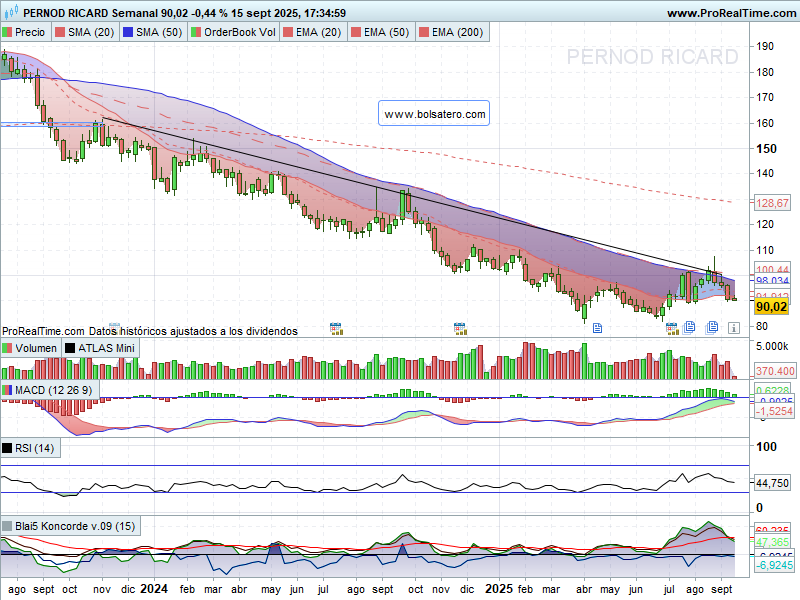The width and height of the screenshot is (800, 600).
Task: Click the SMA (20) legend color swatch
Action: point(60,32)
